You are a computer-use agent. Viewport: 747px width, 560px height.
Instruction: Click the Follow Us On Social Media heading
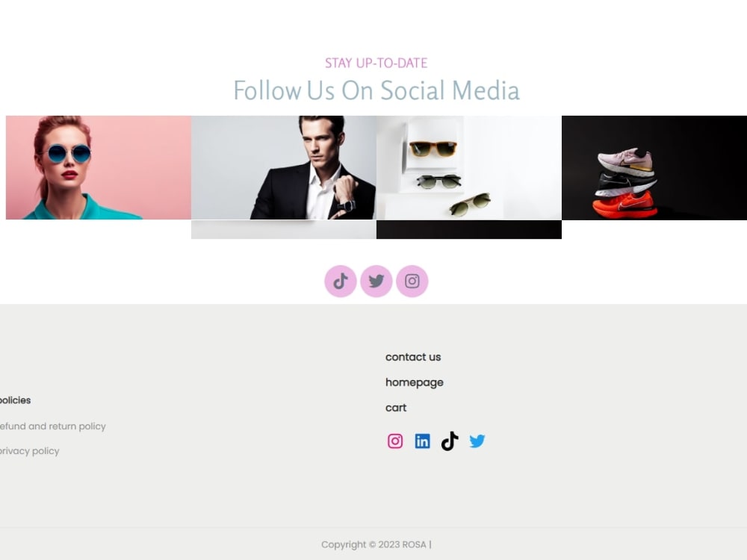376,90
